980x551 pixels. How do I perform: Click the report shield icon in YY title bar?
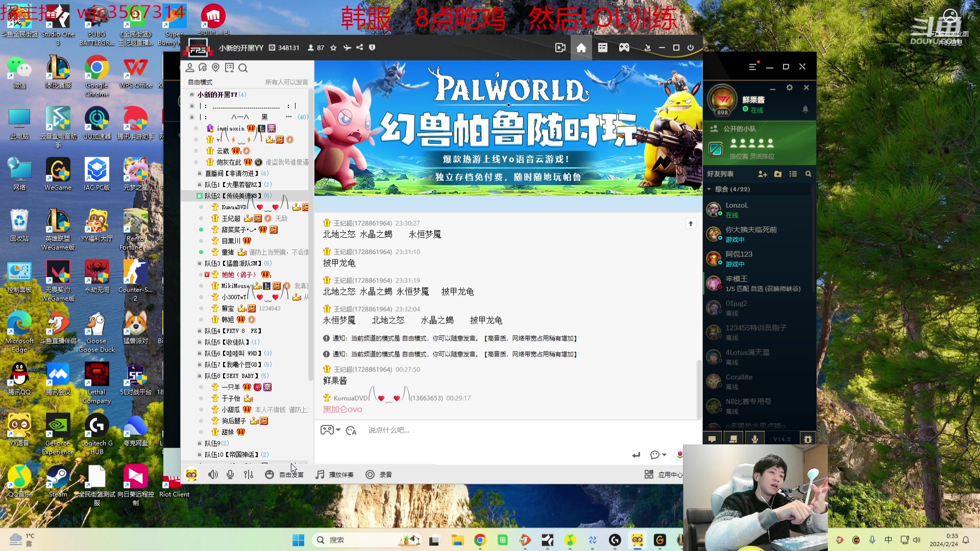(x=372, y=47)
